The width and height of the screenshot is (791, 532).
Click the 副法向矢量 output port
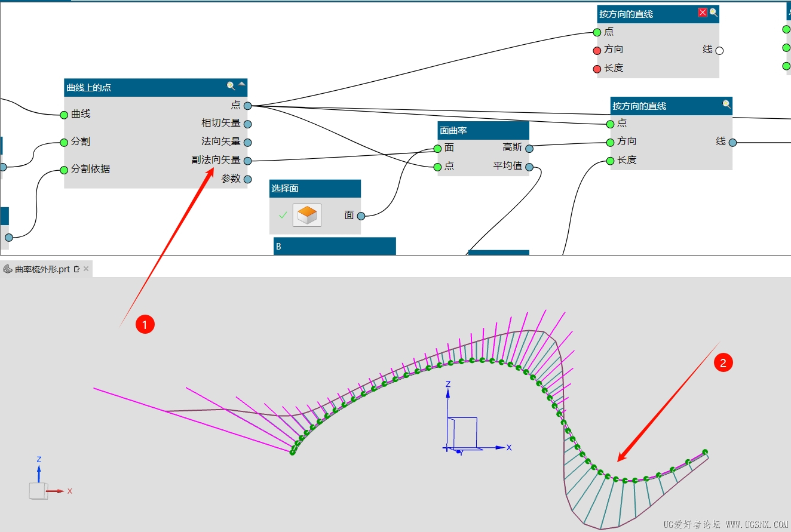pos(247,161)
